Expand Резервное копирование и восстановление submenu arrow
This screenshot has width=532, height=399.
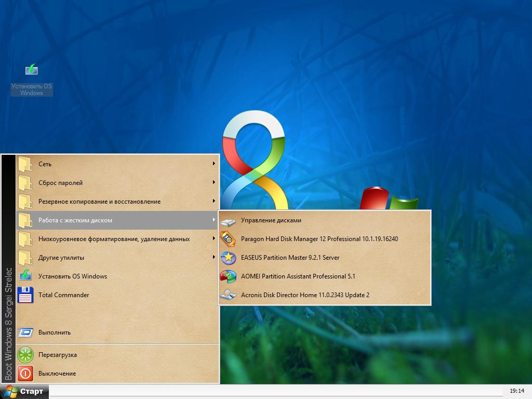(x=214, y=202)
